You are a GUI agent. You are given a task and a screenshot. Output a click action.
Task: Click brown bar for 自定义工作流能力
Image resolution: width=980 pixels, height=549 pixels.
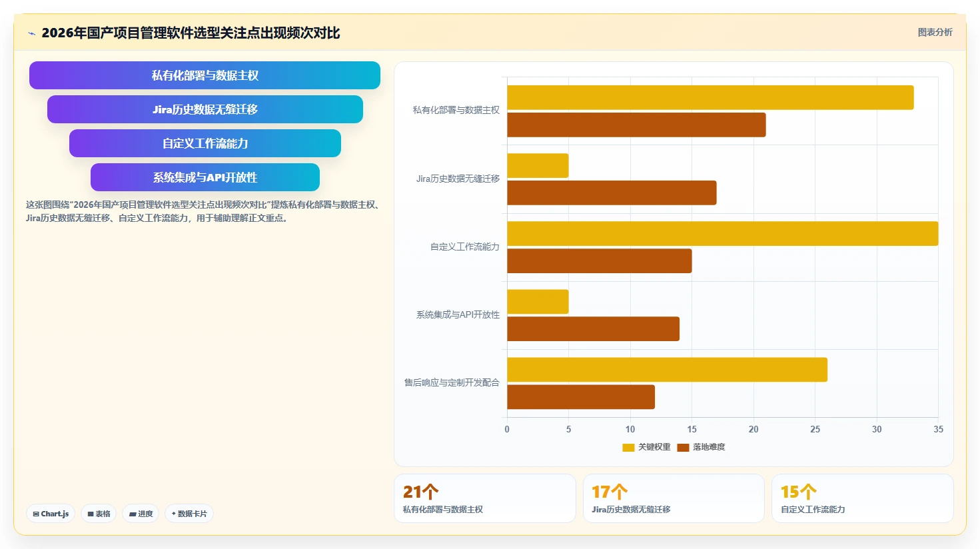tap(600, 261)
